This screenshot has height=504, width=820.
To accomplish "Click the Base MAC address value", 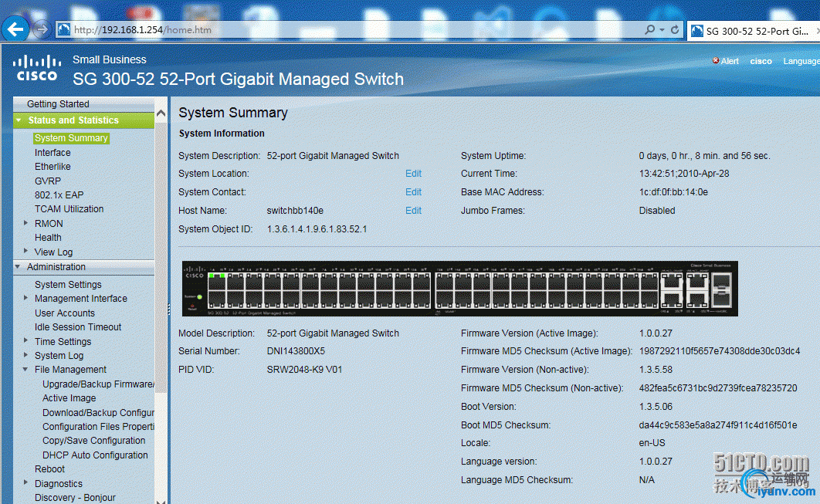I will coord(673,192).
